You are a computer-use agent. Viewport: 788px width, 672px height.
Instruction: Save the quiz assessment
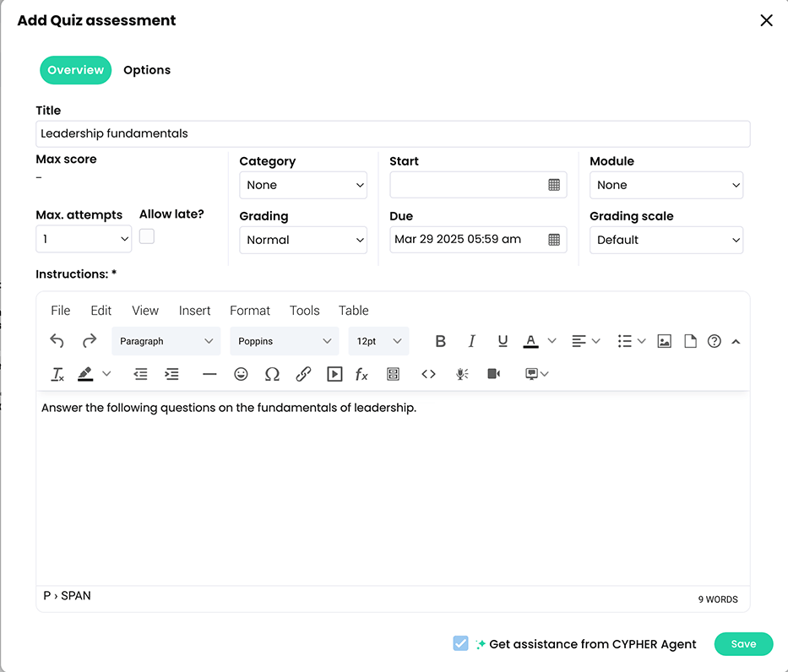[x=743, y=643]
